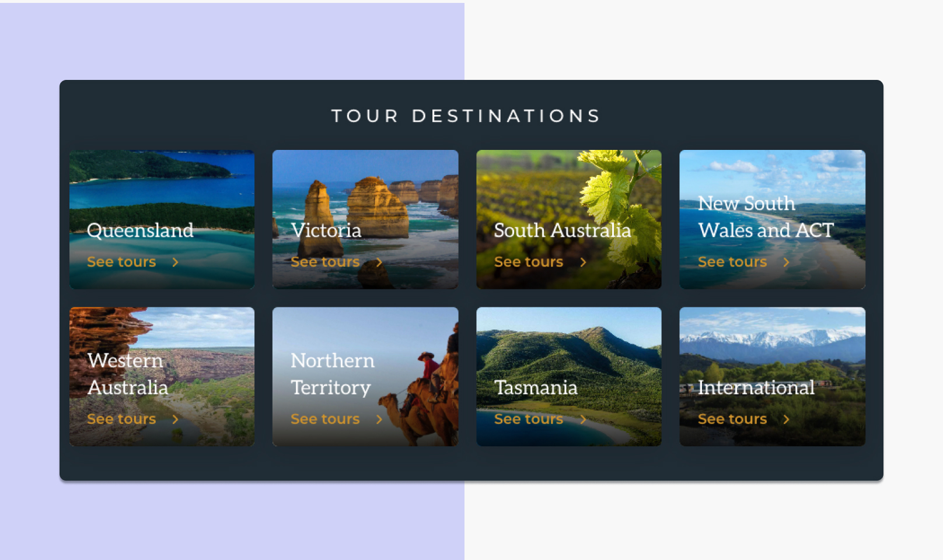Viewport: 943px width, 560px height.
Task: Click the arrow icon on the Northern Territory card
Action: [379, 419]
